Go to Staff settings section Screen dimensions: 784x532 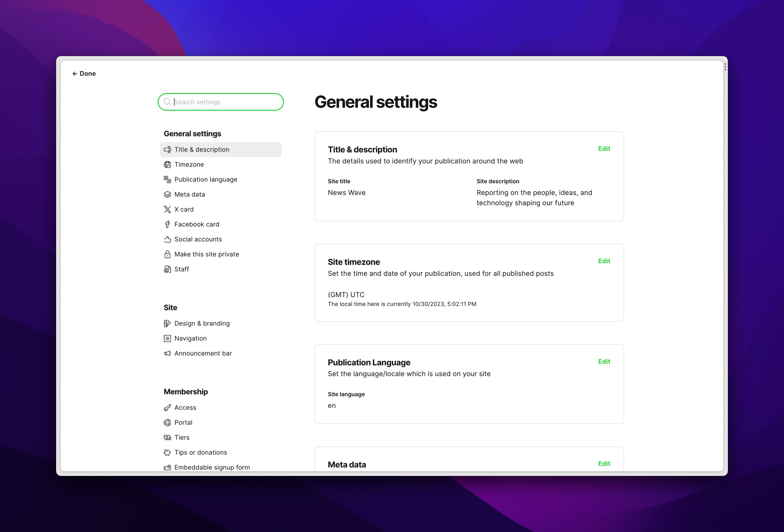(x=181, y=269)
